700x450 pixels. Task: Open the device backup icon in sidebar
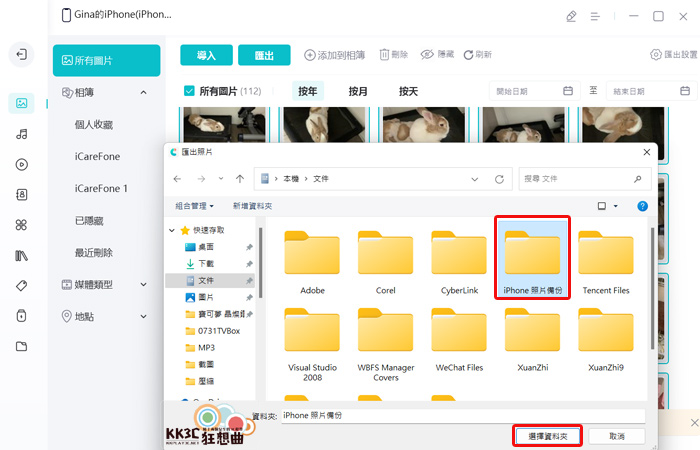click(x=21, y=316)
